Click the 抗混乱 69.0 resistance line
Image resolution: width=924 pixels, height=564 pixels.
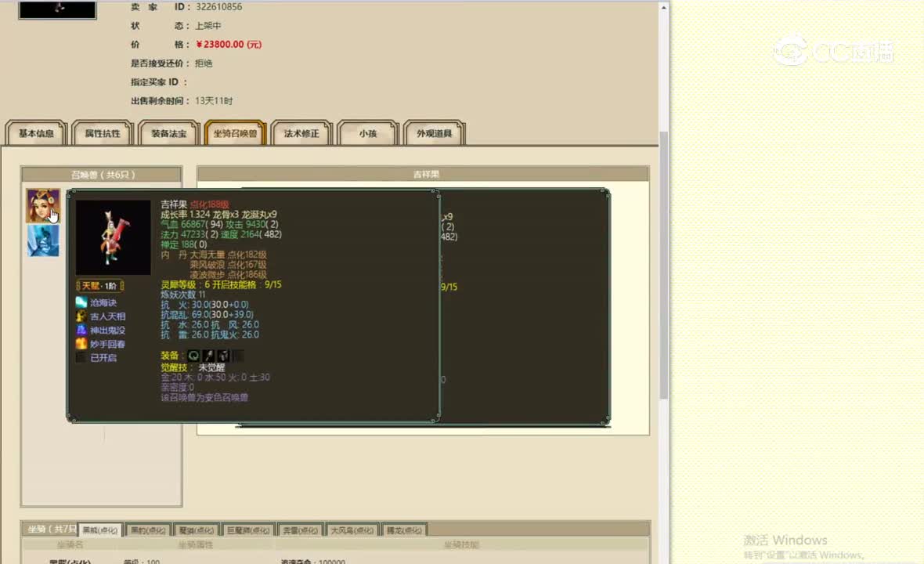207,315
